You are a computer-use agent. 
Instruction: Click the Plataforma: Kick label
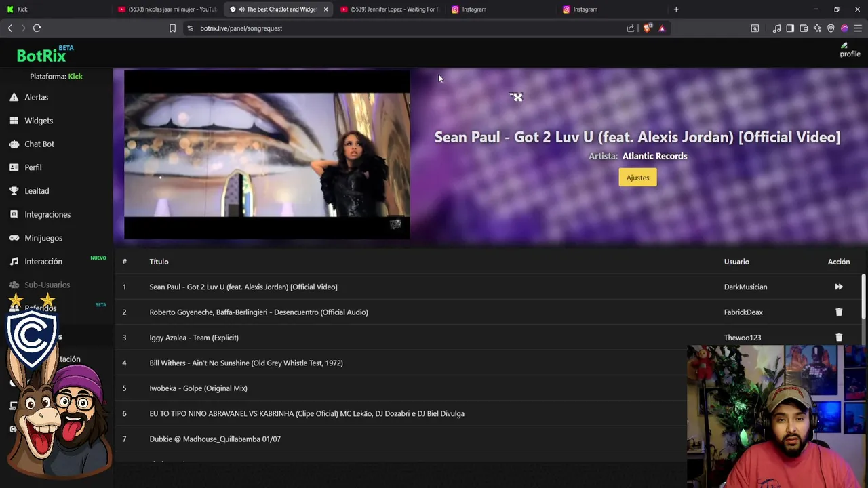tap(56, 77)
